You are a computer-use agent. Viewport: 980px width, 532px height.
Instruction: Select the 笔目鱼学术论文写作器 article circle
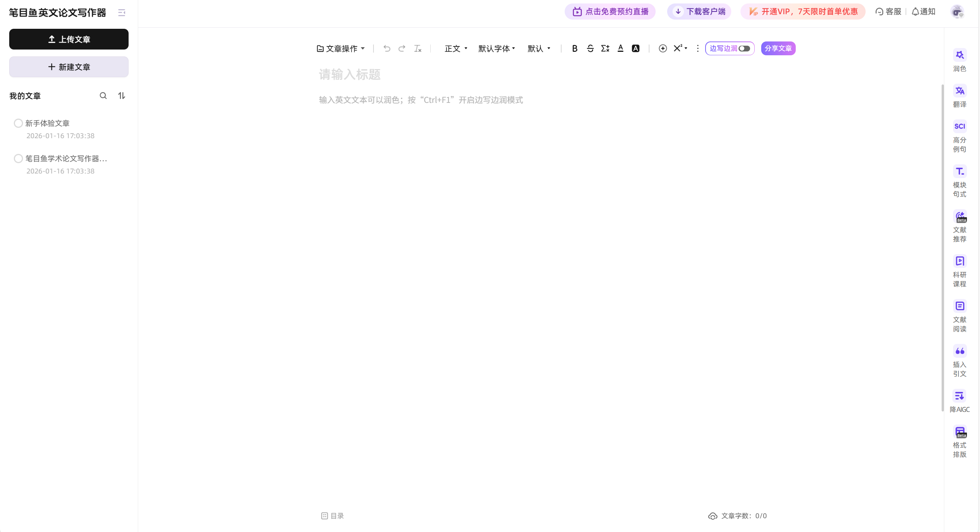tap(18, 158)
